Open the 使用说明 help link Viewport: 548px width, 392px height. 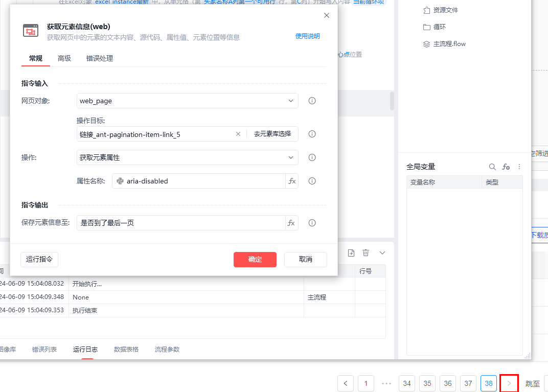[307, 36]
